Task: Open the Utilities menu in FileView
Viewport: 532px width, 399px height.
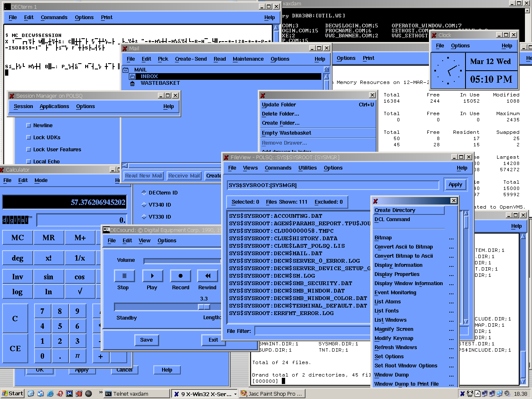Action: tap(307, 168)
